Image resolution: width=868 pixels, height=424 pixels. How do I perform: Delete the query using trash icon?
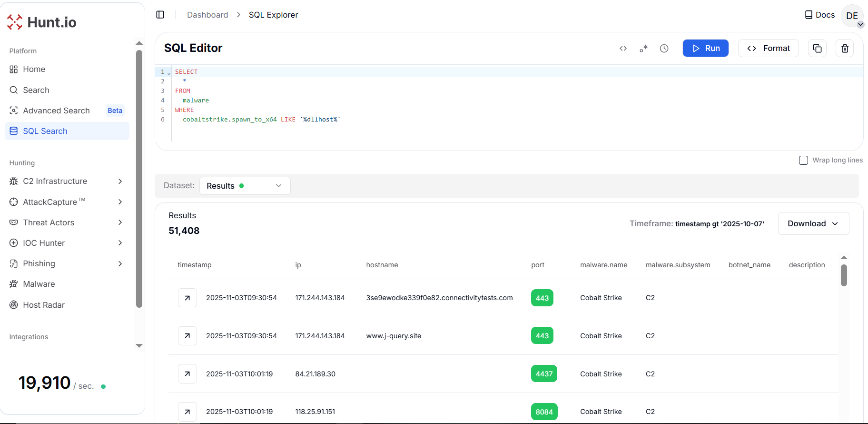point(845,49)
